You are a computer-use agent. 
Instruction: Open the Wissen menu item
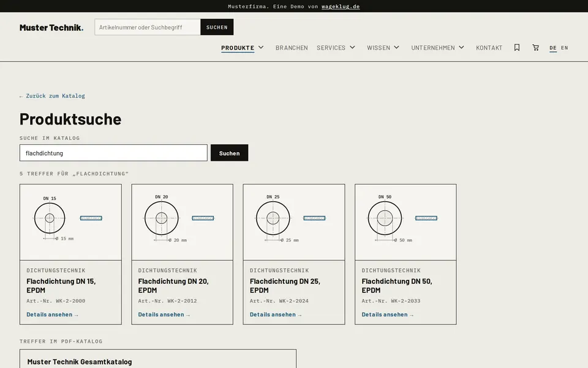coord(379,48)
